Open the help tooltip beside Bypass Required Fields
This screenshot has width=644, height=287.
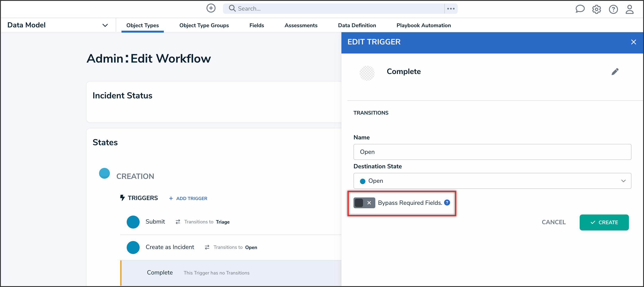(x=447, y=202)
